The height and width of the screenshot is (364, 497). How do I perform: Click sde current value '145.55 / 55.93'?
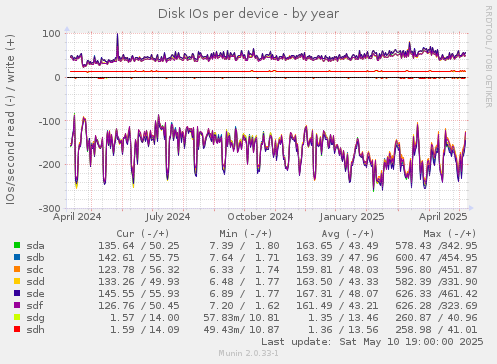139,294
